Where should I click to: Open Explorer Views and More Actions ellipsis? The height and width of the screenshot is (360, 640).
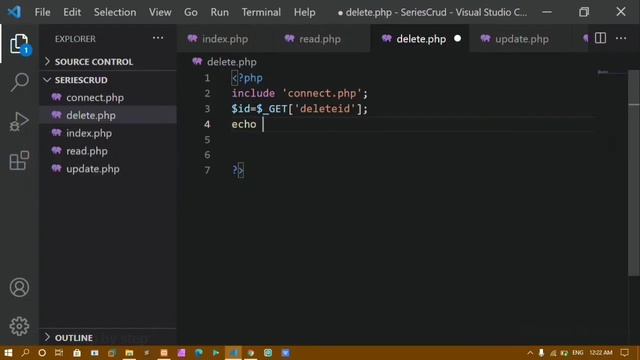[158, 38]
